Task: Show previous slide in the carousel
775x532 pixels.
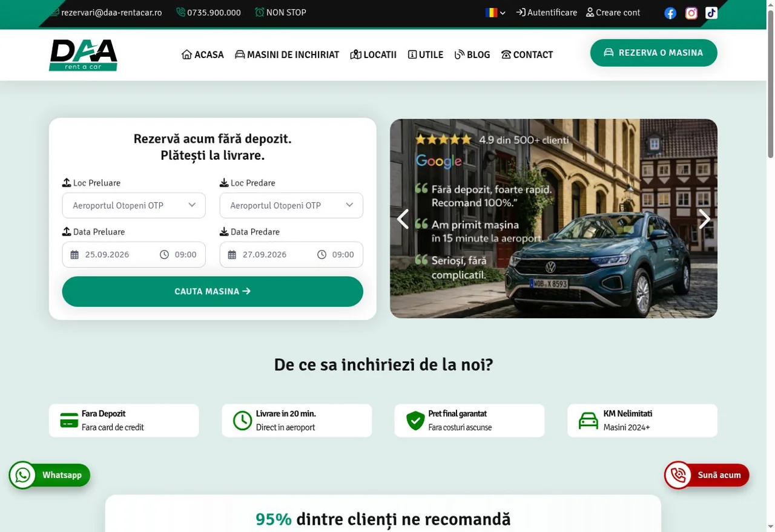Action: coord(403,218)
